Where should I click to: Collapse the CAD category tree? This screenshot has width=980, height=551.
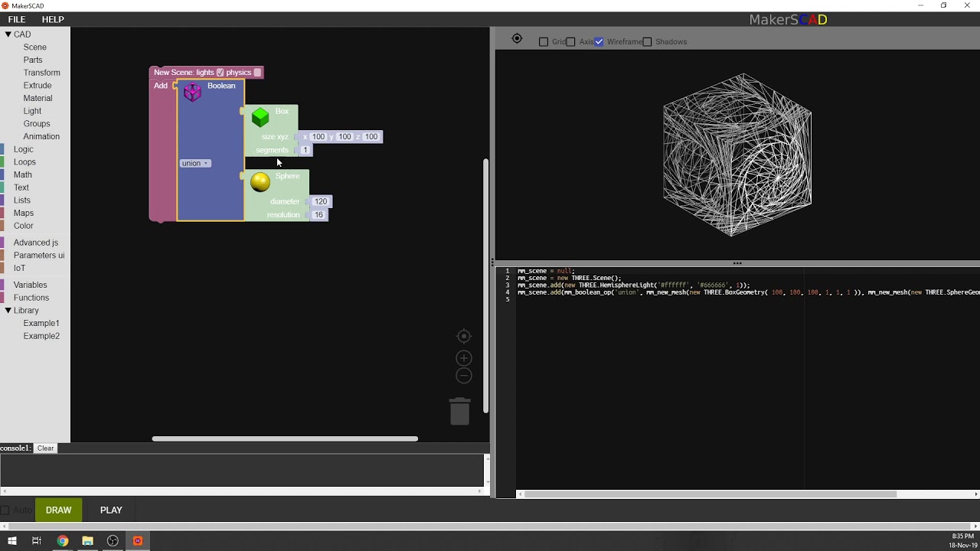coord(8,34)
